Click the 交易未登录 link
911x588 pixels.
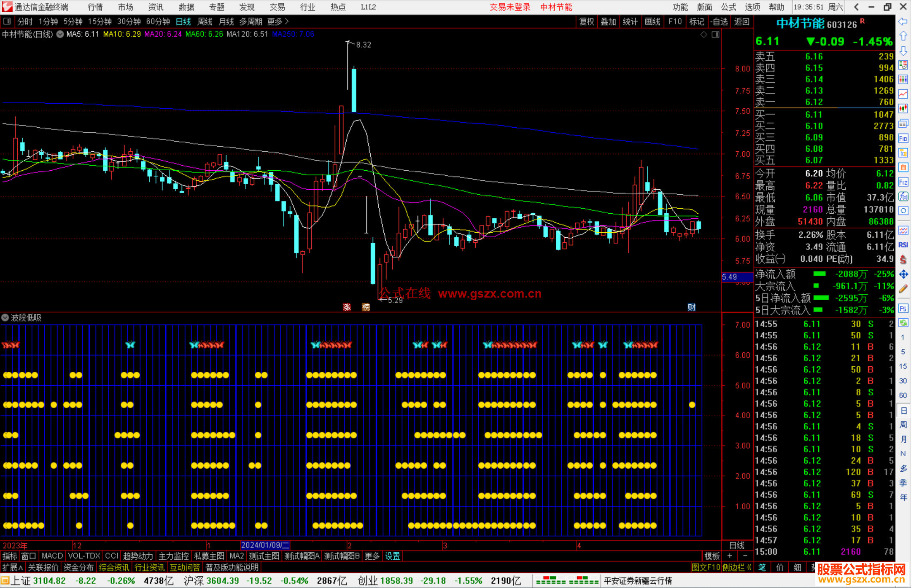pos(510,7)
